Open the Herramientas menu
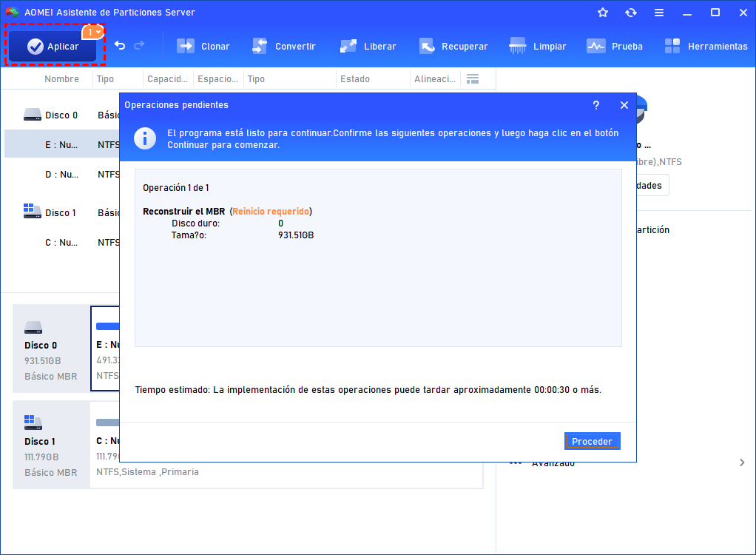The width and height of the screenshot is (756, 555). [706, 47]
